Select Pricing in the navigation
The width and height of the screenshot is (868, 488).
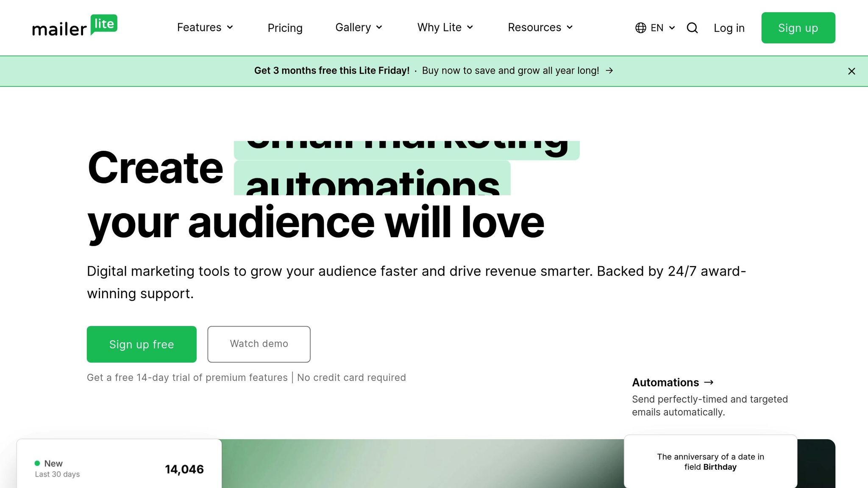285,28
